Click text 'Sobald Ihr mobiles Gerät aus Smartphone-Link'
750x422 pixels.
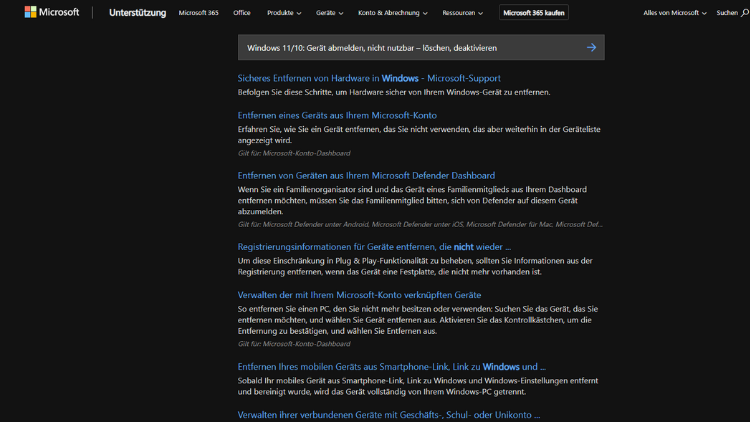[321, 381]
